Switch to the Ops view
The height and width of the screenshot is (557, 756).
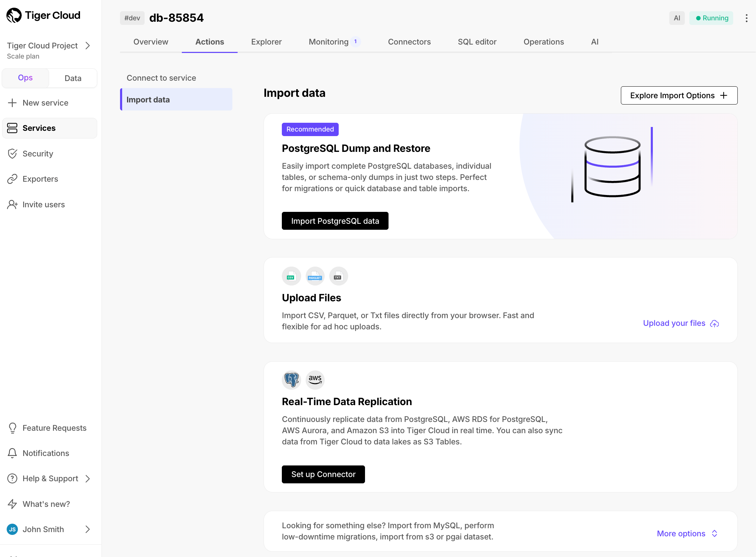tap(25, 78)
